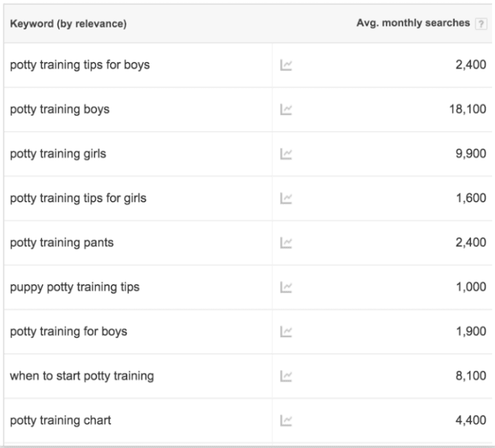Open trend chart for potty training tips for boys
The height and width of the screenshot is (448, 495).
(286, 65)
